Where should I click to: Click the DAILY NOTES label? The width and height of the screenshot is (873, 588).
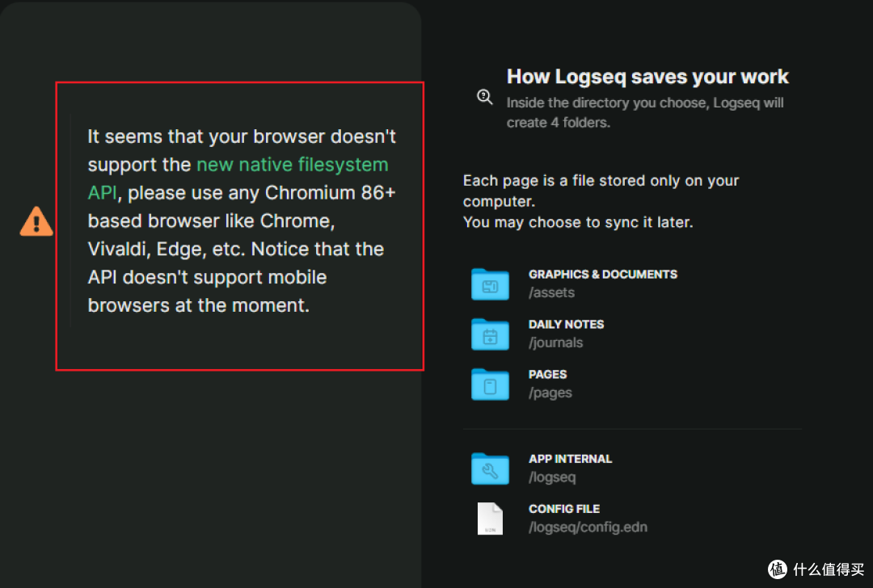[x=566, y=325]
